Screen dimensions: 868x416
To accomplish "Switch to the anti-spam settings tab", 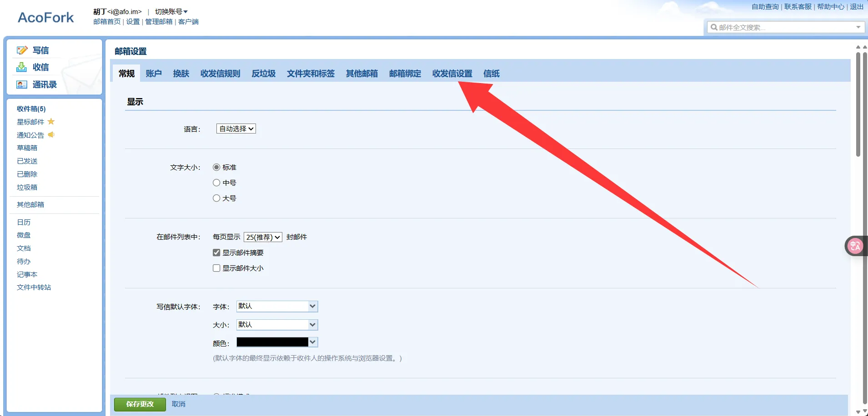I will [263, 74].
